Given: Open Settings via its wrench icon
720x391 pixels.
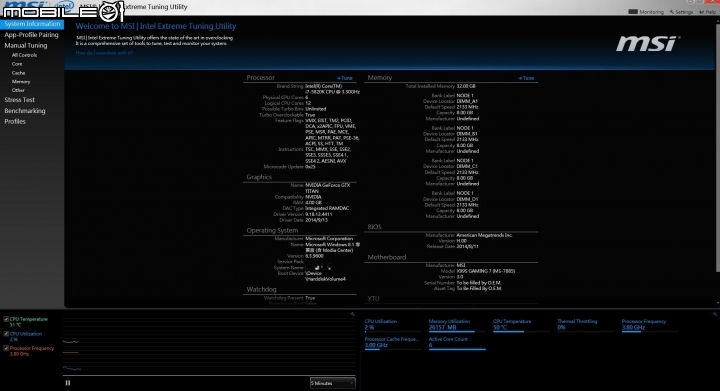Looking at the screenshot, I should 671,12.
